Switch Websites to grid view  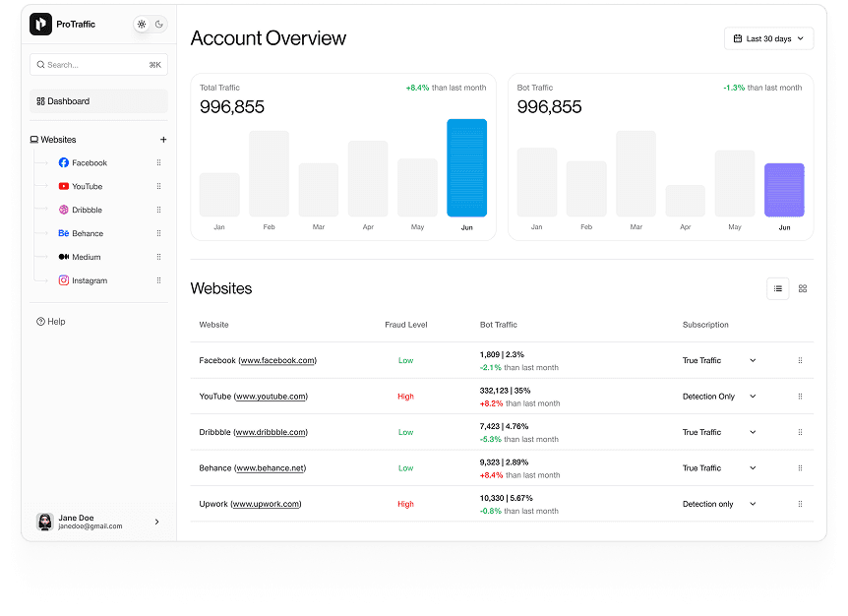tap(803, 288)
